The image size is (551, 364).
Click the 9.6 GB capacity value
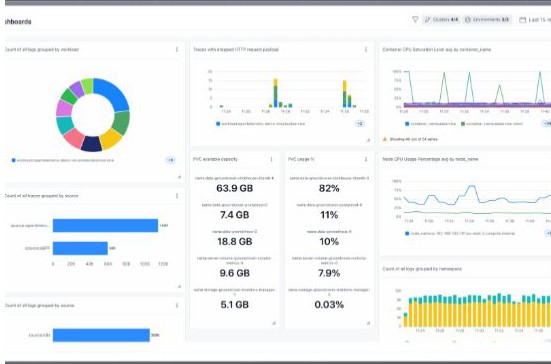pyautogui.click(x=234, y=273)
